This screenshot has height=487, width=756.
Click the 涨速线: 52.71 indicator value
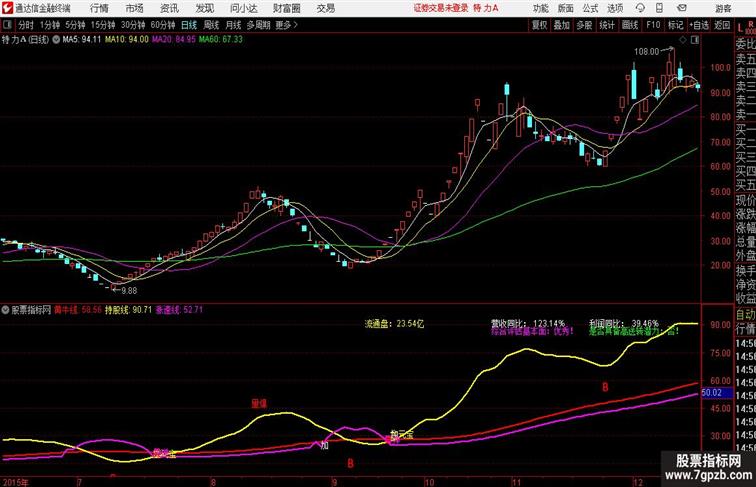tap(179, 310)
